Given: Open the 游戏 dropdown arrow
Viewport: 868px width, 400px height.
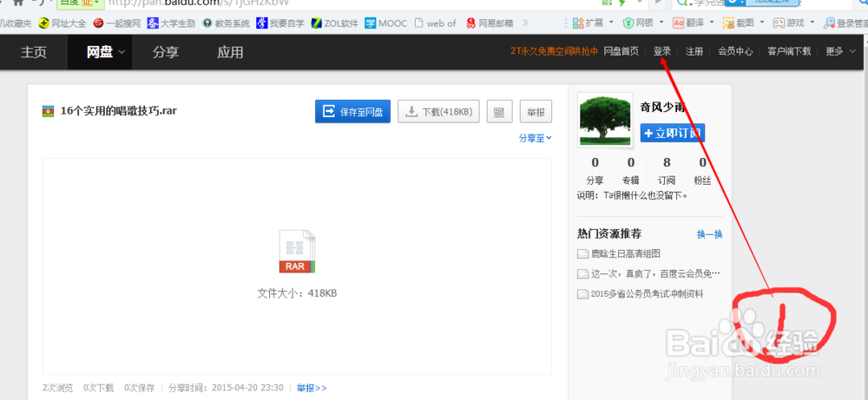Looking at the screenshot, I should tap(812, 23).
